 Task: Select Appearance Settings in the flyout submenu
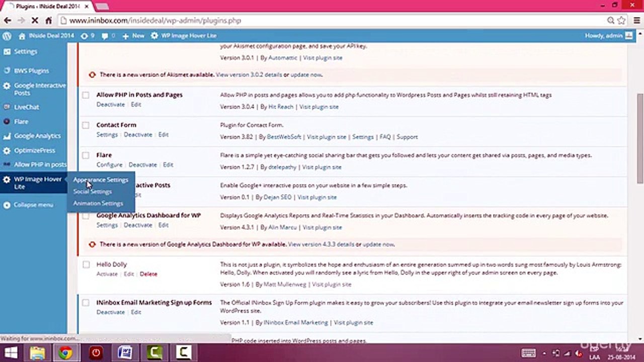coord(101,179)
